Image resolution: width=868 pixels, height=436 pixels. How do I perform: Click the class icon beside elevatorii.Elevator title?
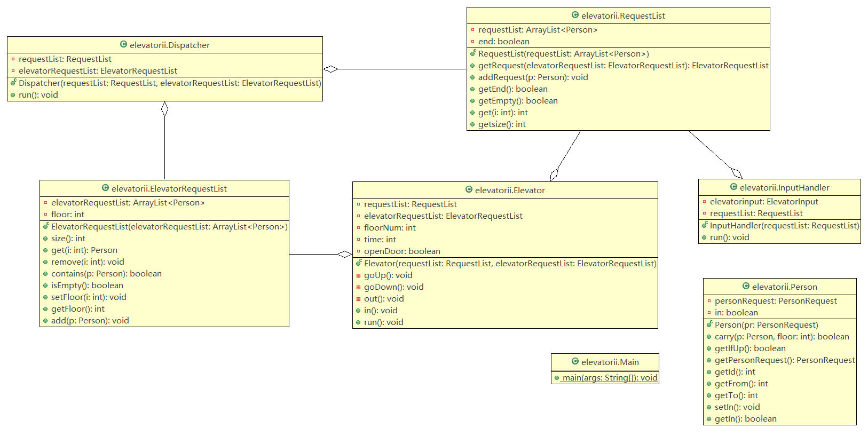tap(469, 190)
